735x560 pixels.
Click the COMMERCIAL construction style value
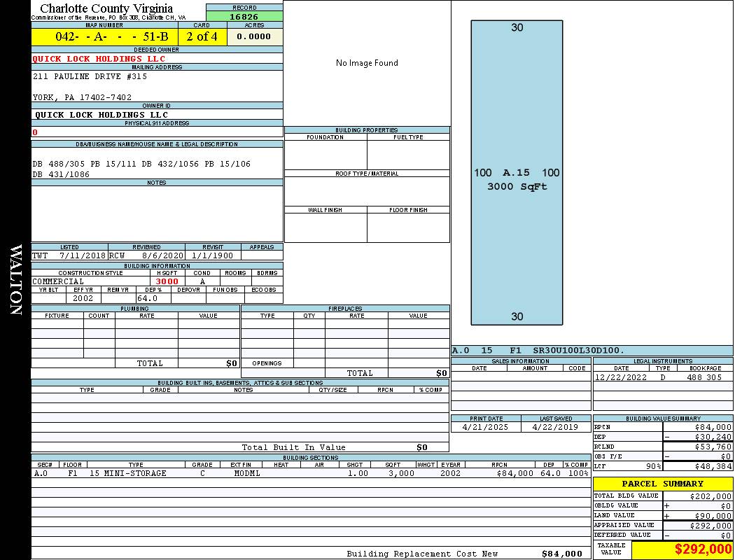point(58,281)
